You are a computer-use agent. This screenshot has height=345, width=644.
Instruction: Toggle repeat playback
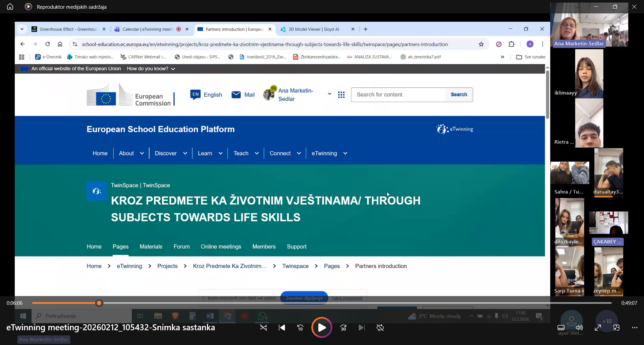click(380, 328)
